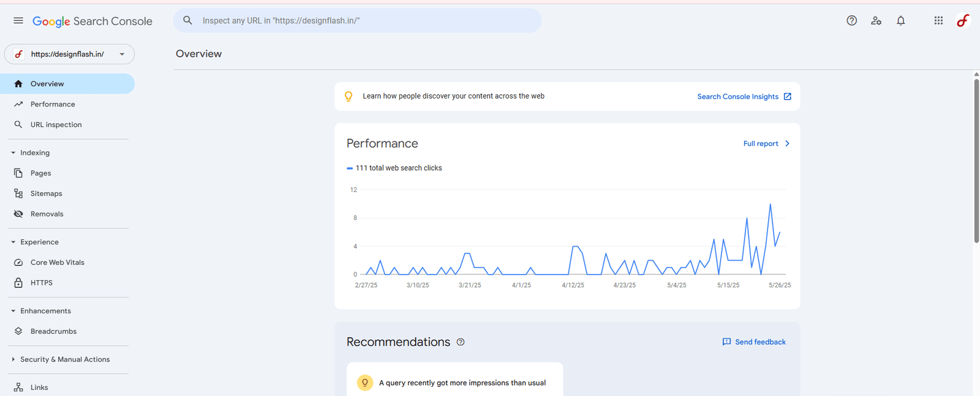Viewport: 980px width, 396px height.
Task: Open the notifications bell
Action: [x=901, y=21]
